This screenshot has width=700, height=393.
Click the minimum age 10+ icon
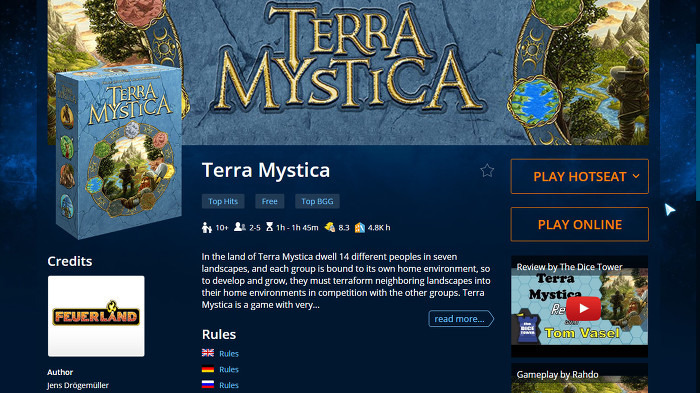(207, 227)
